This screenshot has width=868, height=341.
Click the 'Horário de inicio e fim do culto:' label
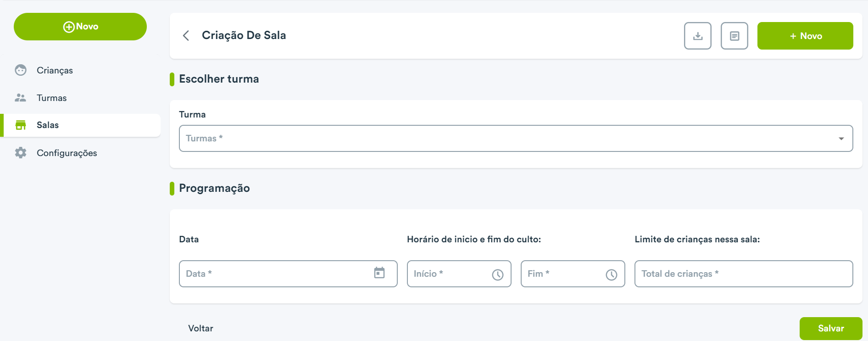tap(474, 239)
